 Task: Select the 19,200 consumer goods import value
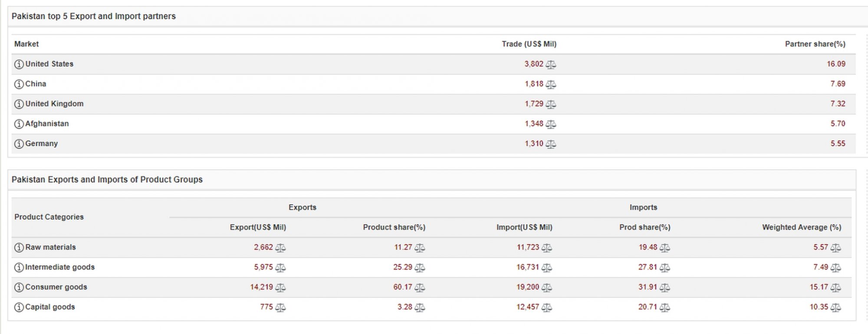coord(528,287)
